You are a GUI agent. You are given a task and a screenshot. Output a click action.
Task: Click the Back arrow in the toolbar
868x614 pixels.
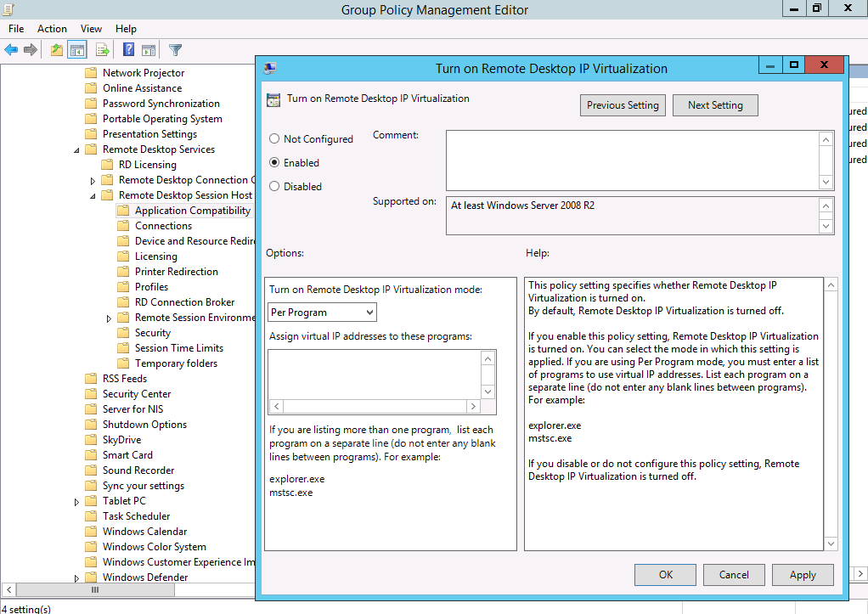point(11,50)
